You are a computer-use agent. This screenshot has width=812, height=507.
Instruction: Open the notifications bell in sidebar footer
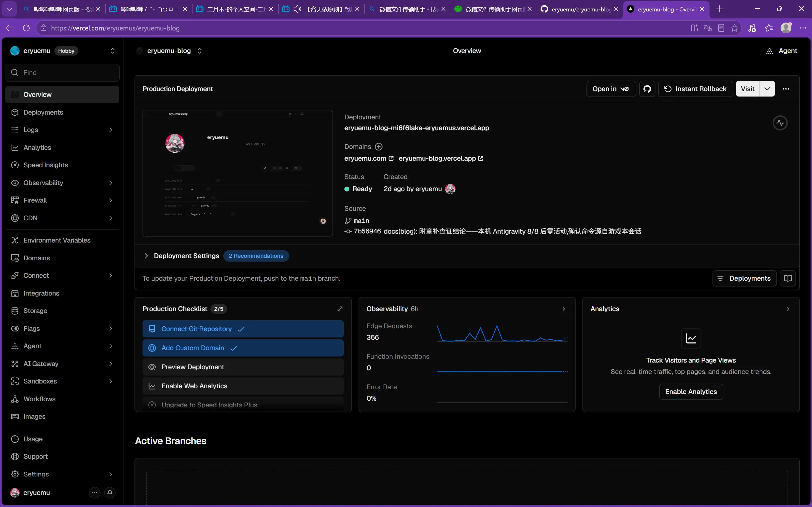[110, 493]
